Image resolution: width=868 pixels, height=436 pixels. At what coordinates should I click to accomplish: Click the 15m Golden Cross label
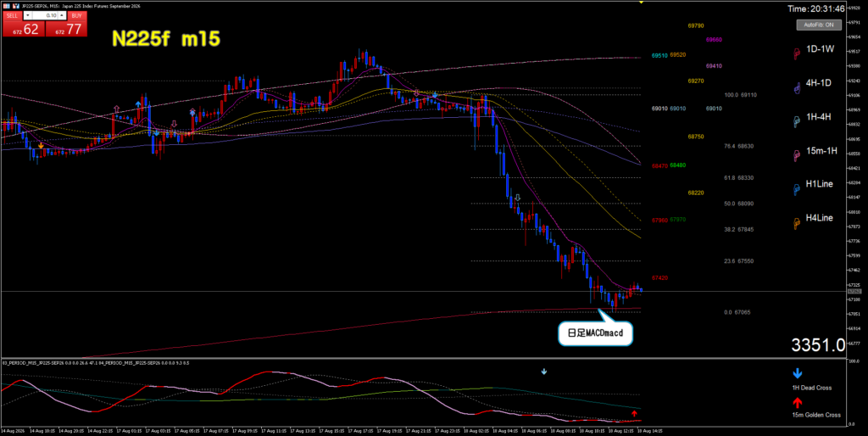pyautogui.click(x=816, y=415)
